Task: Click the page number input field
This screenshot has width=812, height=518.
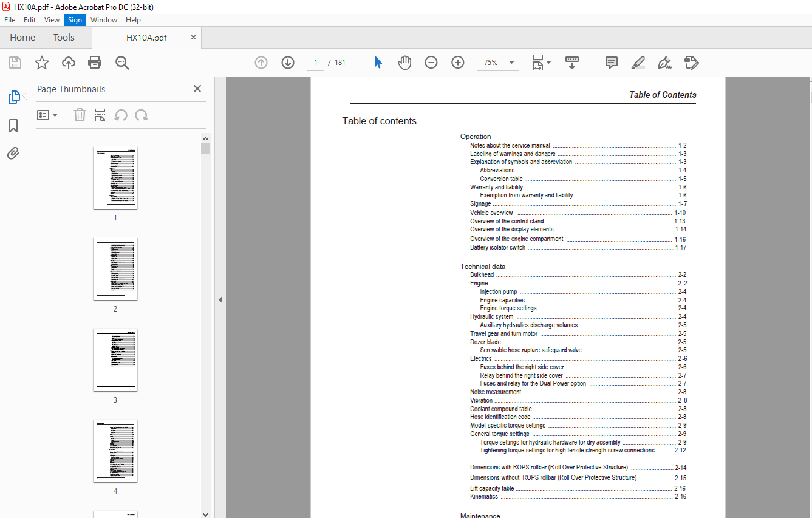Action: [316, 63]
